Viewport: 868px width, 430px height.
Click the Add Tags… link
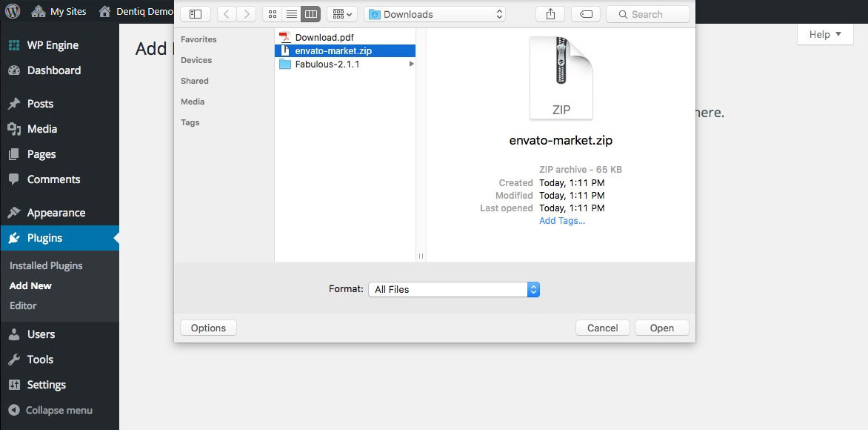[x=562, y=221]
